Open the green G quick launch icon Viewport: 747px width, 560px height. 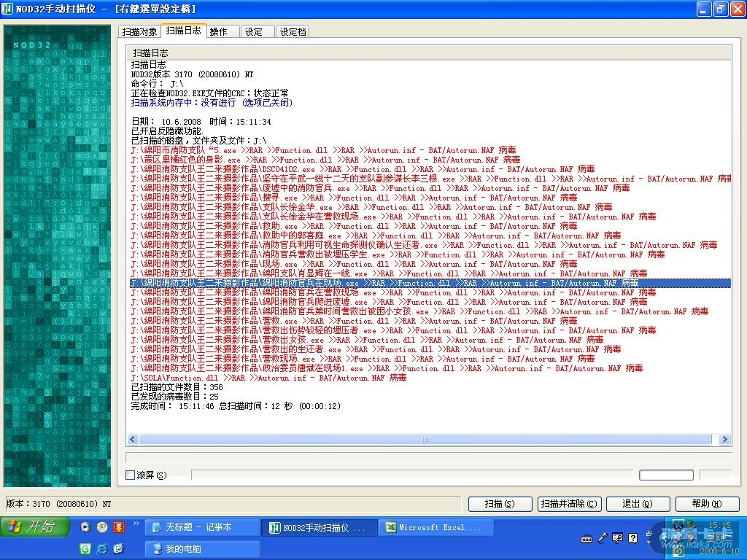[x=85, y=548]
